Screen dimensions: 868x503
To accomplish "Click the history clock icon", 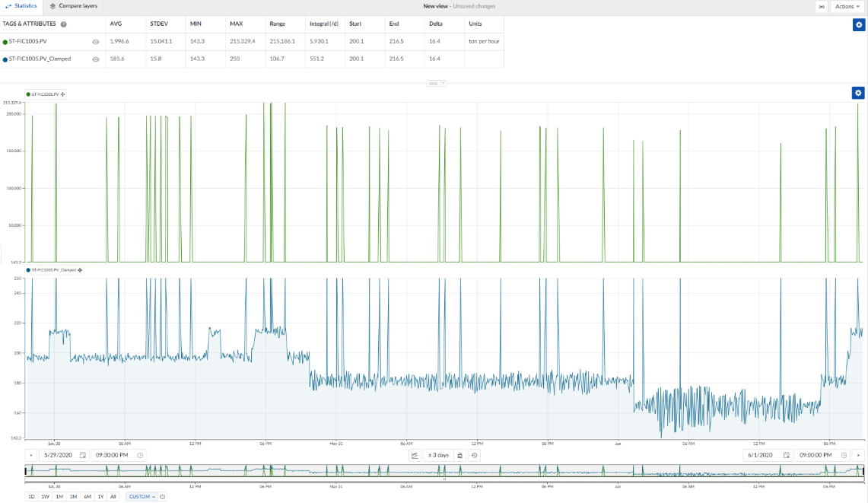I will pos(475,455).
